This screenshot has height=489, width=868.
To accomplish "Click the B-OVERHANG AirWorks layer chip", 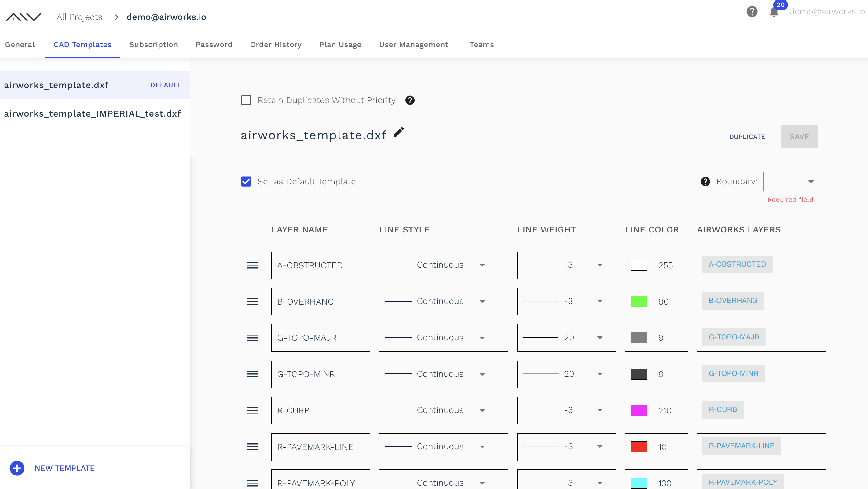I will point(733,301).
